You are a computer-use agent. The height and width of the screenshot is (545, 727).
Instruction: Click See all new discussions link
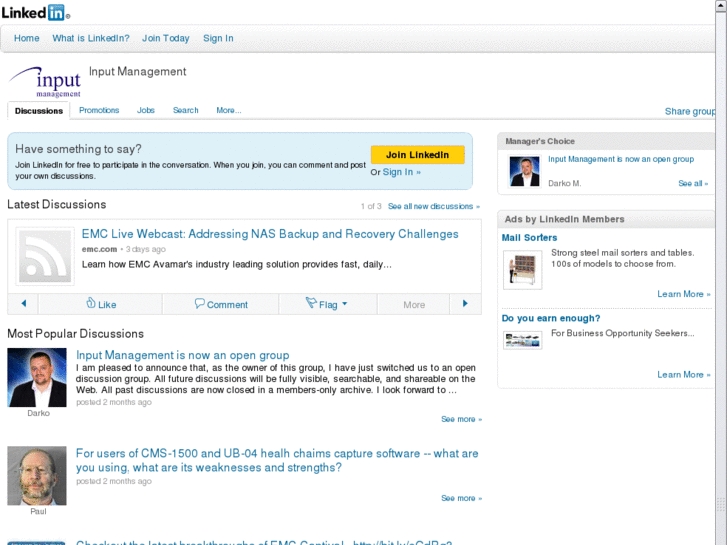(x=434, y=206)
